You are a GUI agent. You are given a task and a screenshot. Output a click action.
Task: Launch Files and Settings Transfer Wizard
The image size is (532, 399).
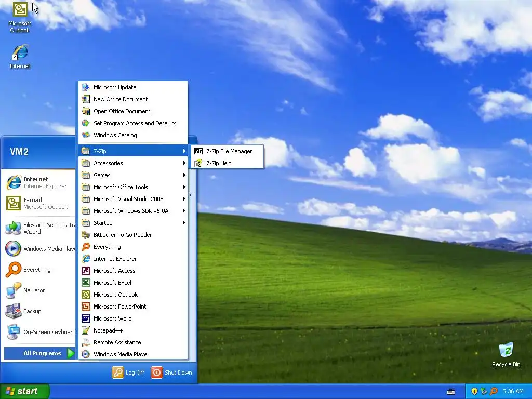point(39,229)
